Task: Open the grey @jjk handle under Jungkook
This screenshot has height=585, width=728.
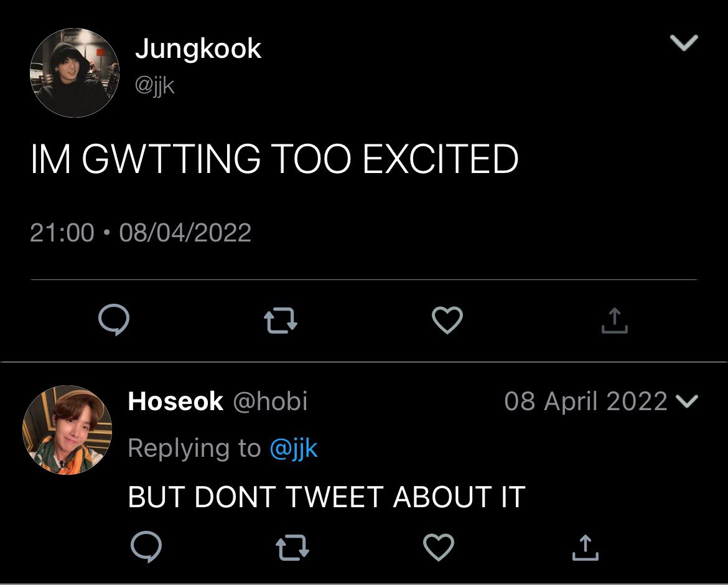Action: tap(154, 85)
